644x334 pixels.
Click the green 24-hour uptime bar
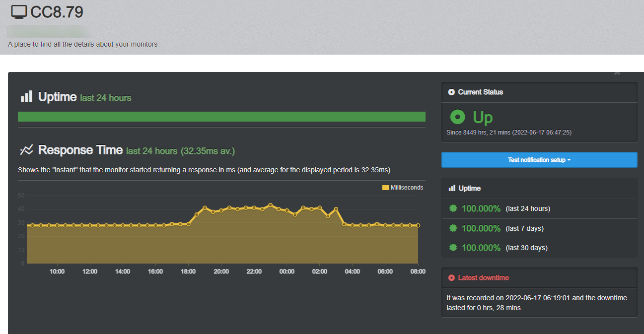point(221,117)
